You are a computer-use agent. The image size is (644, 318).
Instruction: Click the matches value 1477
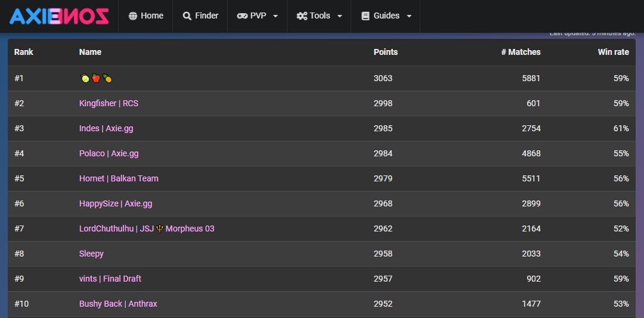point(531,304)
